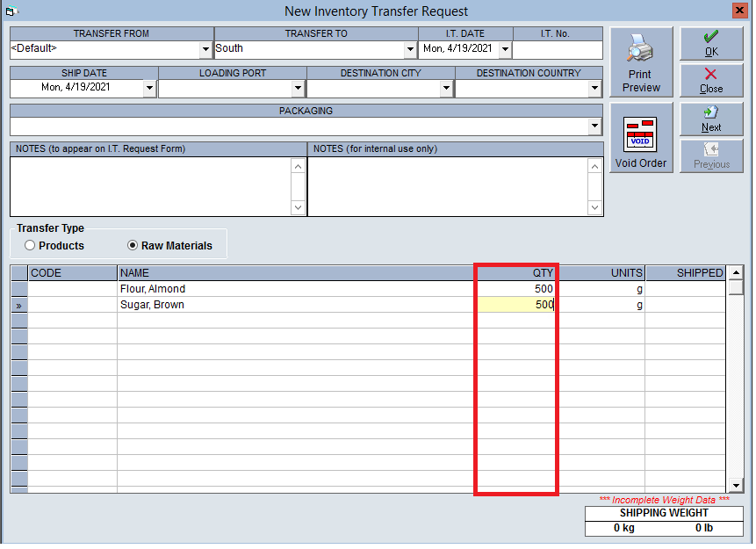The image size is (756, 549).
Task: Click the code cell for Flour, Almond
Action: pos(73,290)
